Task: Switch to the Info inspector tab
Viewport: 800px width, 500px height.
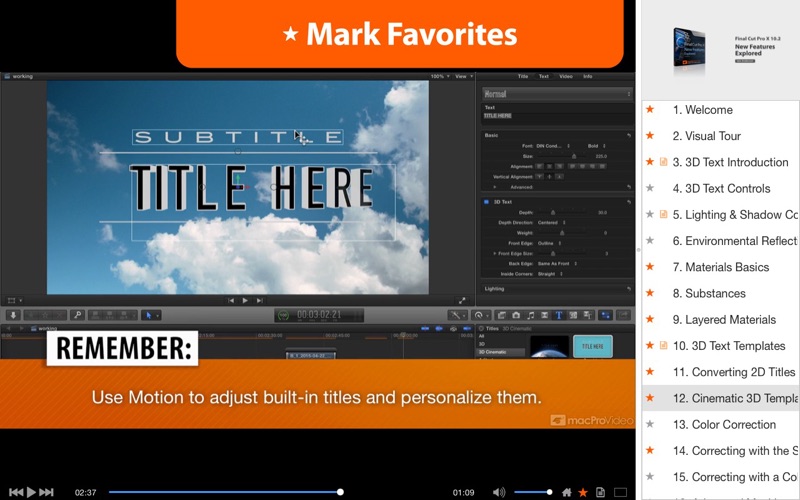Action: point(588,77)
